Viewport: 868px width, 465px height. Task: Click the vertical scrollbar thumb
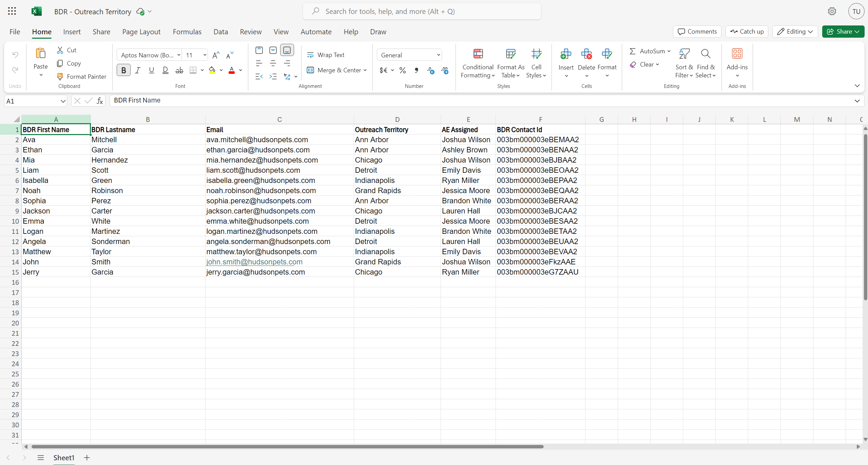click(865, 217)
